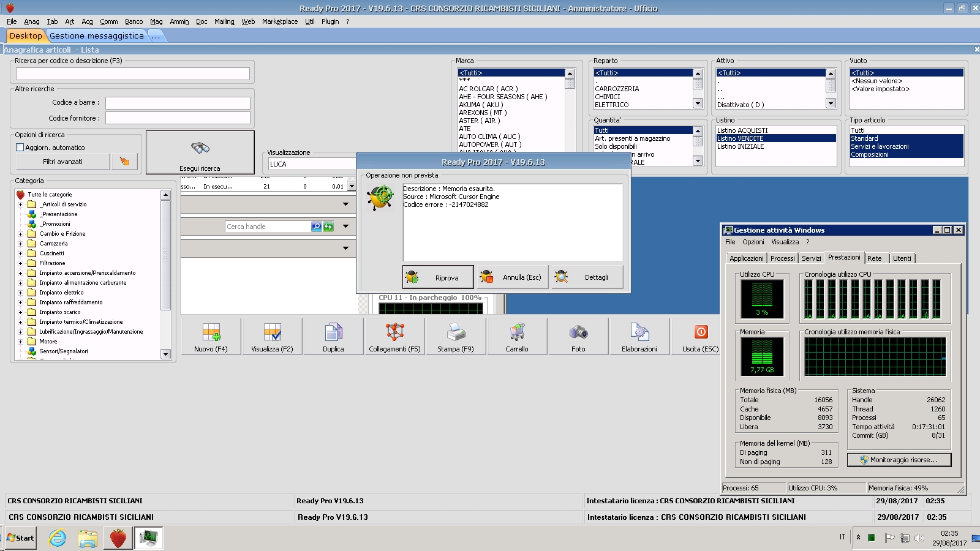
Task: Click Annulla (Esc) in error dialog
Action: tap(513, 277)
